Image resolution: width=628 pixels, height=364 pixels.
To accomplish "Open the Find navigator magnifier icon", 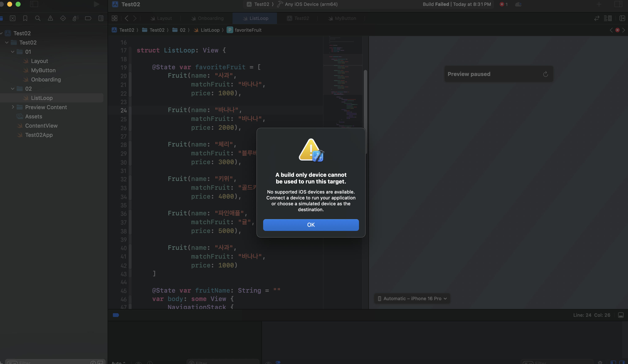I will (x=38, y=18).
